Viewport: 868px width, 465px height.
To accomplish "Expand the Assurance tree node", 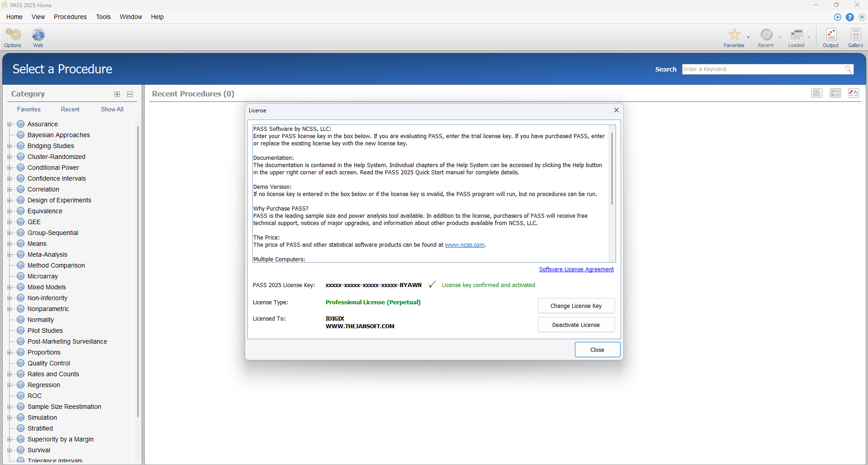I will (9, 124).
